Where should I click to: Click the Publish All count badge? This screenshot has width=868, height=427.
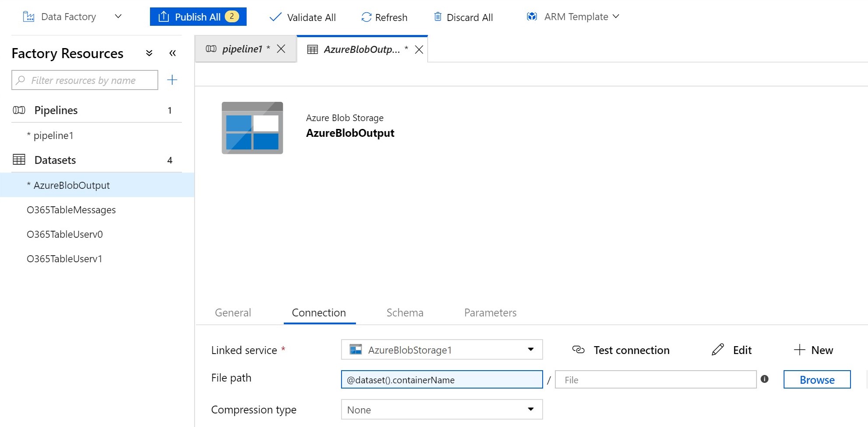232,17
